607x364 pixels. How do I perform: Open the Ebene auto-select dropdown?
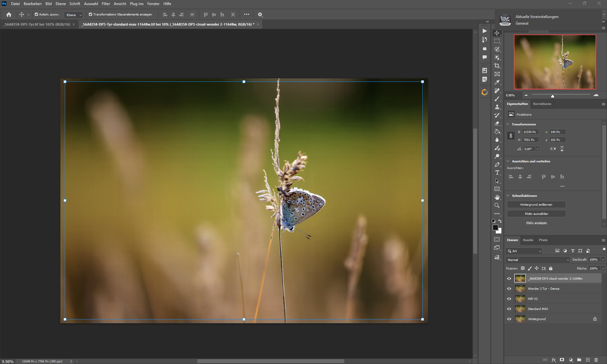point(74,15)
